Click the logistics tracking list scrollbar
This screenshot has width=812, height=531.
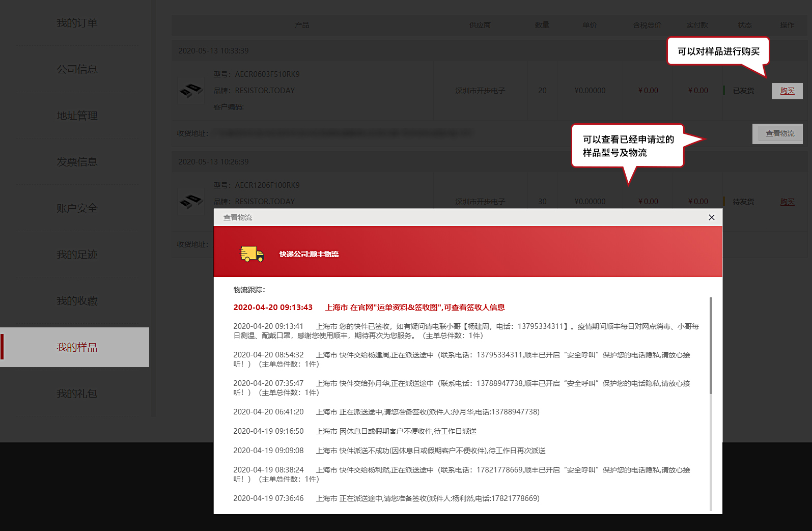[711, 346]
